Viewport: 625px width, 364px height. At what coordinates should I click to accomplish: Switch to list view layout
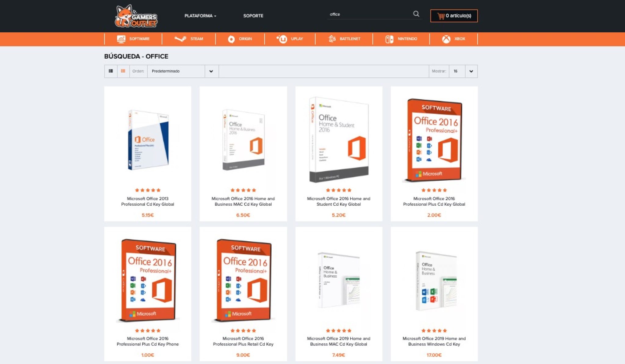pyautogui.click(x=111, y=71)
